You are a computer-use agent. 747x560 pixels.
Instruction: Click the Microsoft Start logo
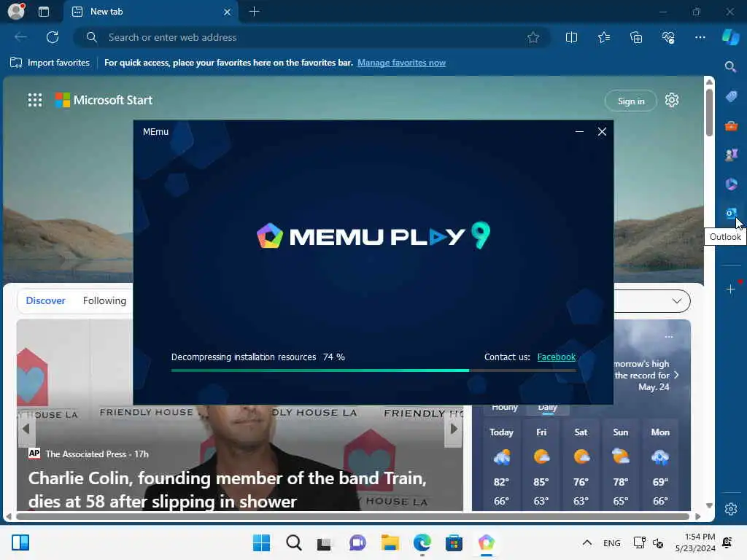point(104,100)
